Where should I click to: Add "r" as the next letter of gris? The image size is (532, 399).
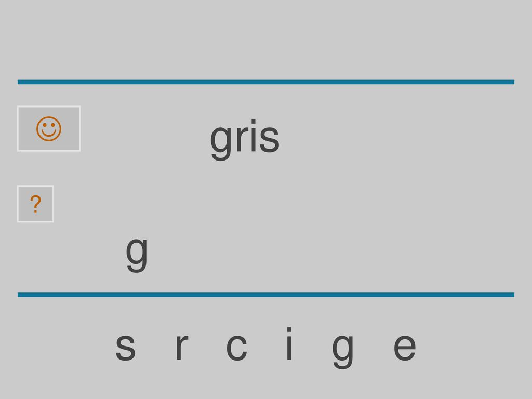click(x=182, y=347)
